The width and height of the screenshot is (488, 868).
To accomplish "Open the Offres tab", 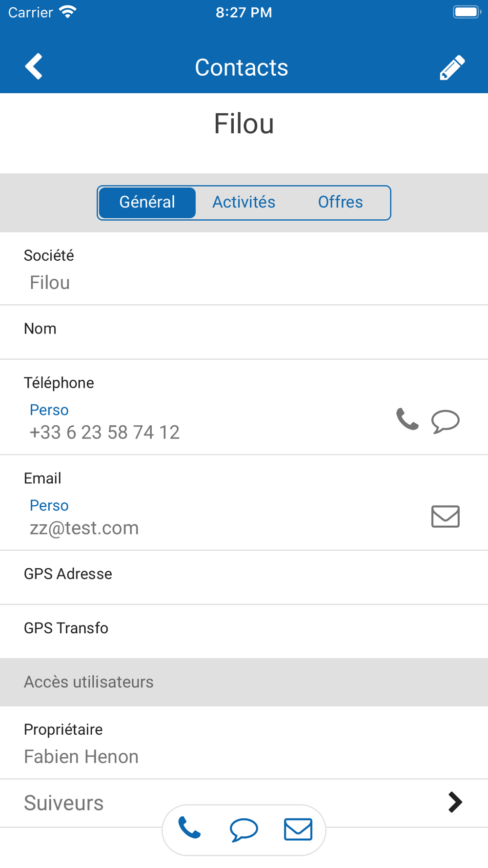I will (341, 202).
